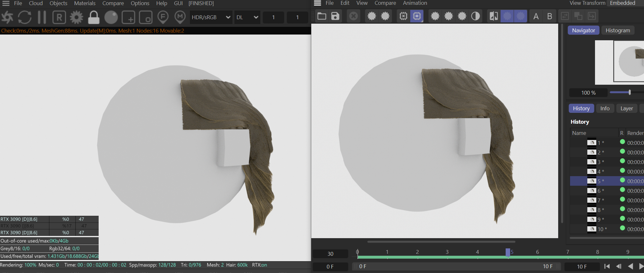
Task: Click the R column header in History
Action: tap(622, 133)
